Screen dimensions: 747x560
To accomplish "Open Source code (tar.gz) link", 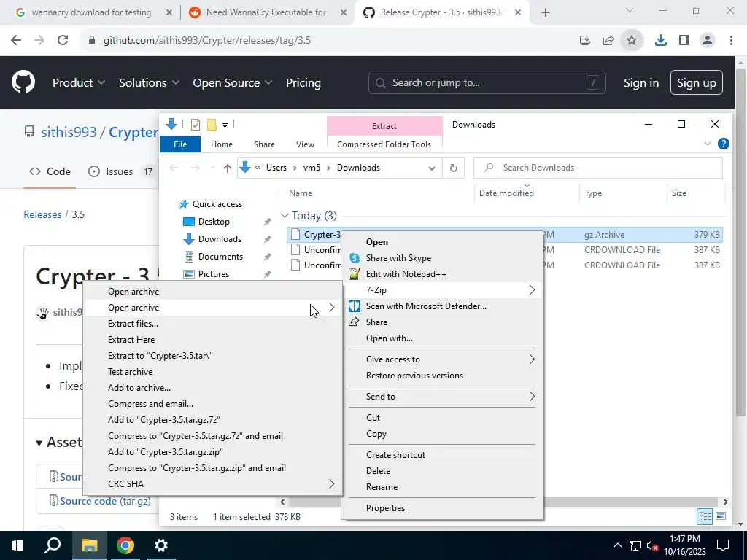I will (x=105, y=501).
